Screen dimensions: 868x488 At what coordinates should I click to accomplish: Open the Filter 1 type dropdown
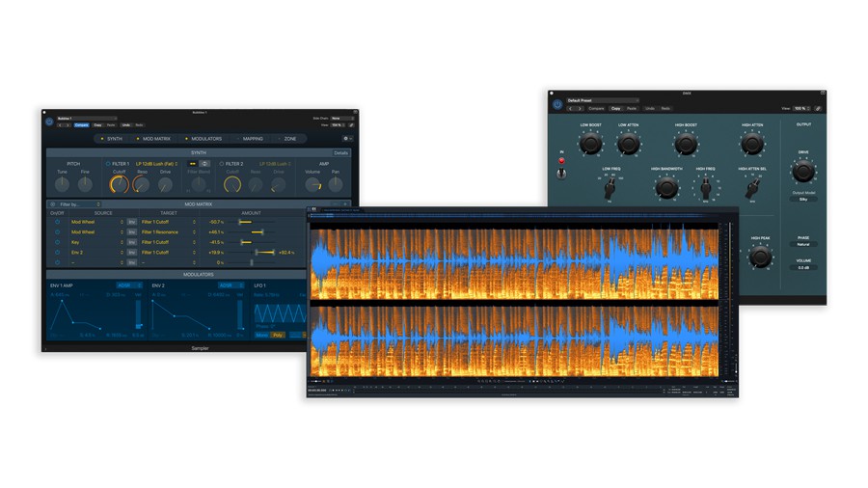(x=157, y=164)
